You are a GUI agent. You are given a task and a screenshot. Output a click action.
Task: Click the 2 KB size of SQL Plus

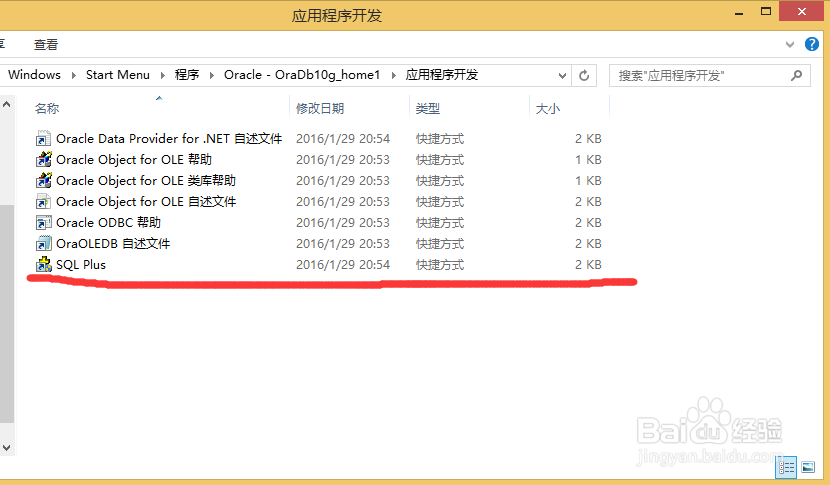[x=588, y=265]
